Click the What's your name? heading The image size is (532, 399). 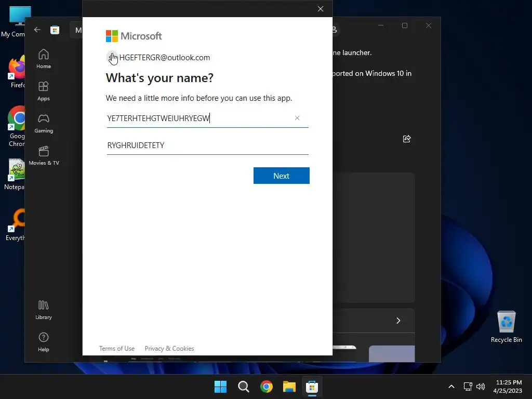(x=159, y=78)
